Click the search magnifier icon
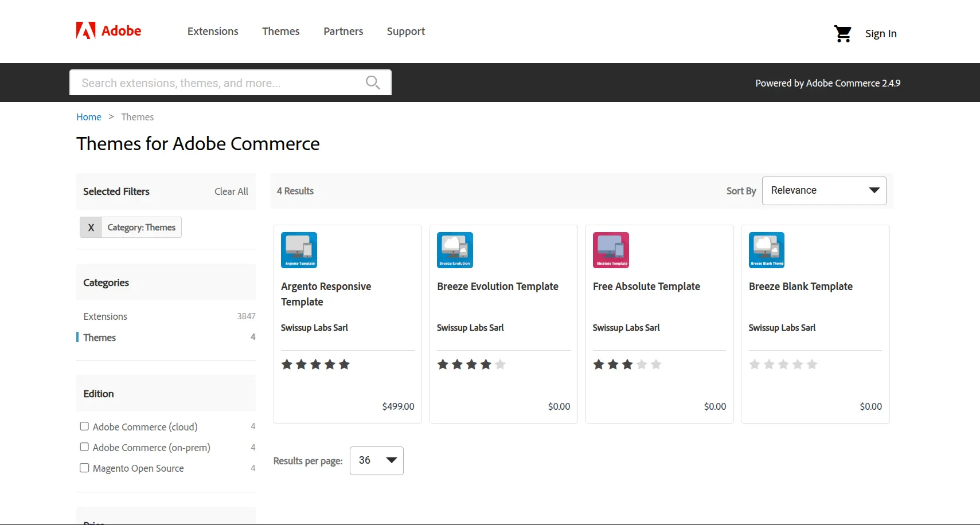Screen dimensions: 980x525 373,83
